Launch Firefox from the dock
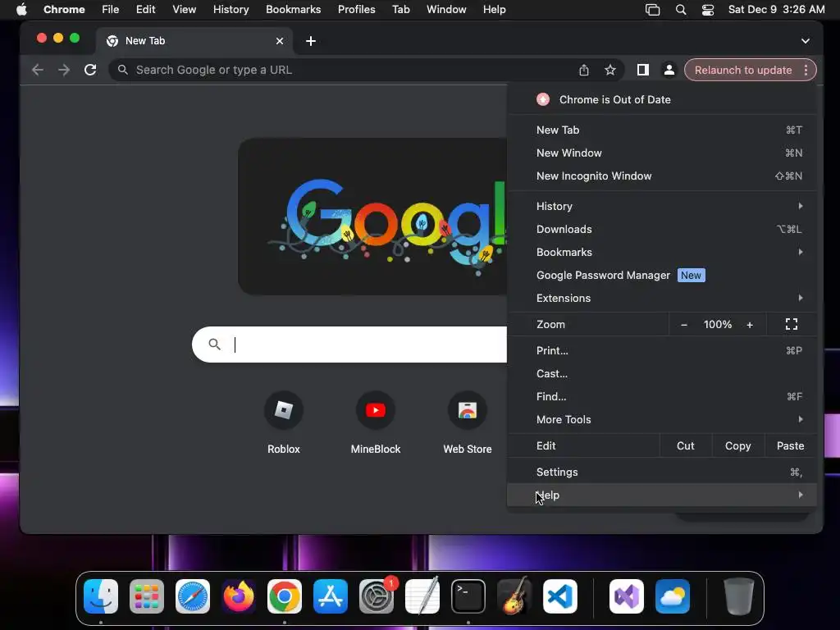The image size is (840, 630). [x=239, y=596]
